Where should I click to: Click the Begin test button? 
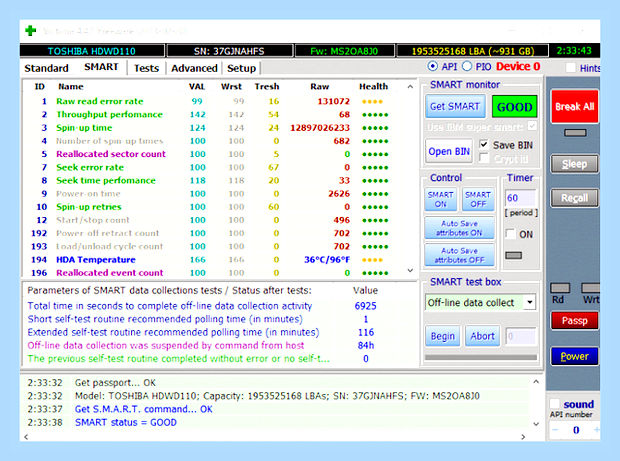point(442,336)
